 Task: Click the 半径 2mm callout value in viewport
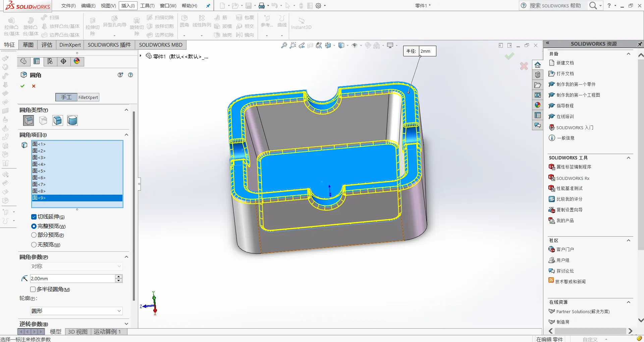427,51
